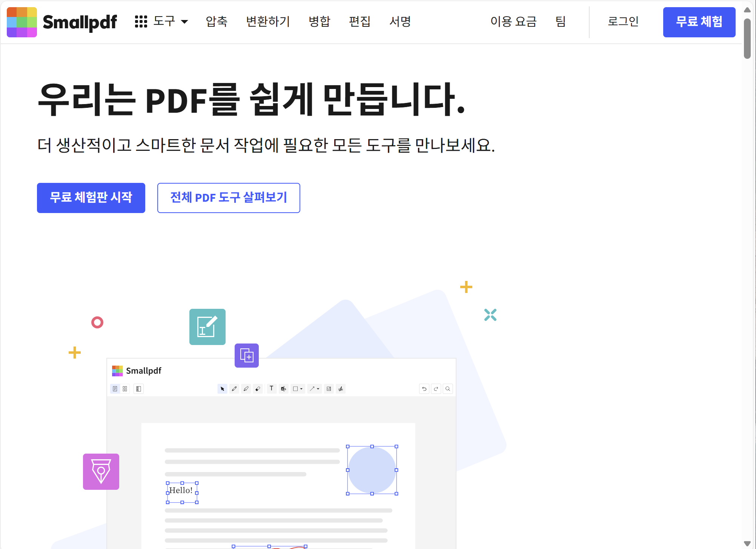Open the 팀 link in header

click(561, 21)
